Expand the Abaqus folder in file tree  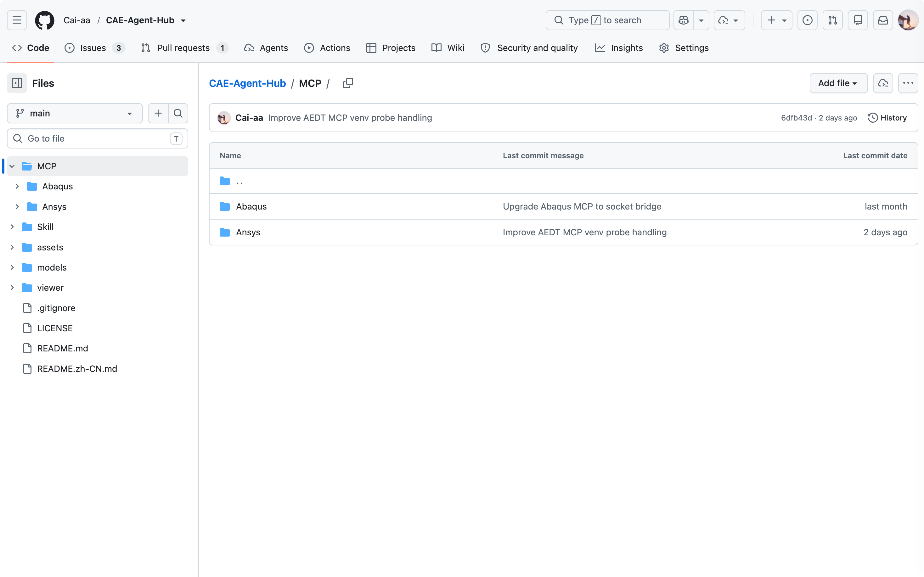pos(17,186)
